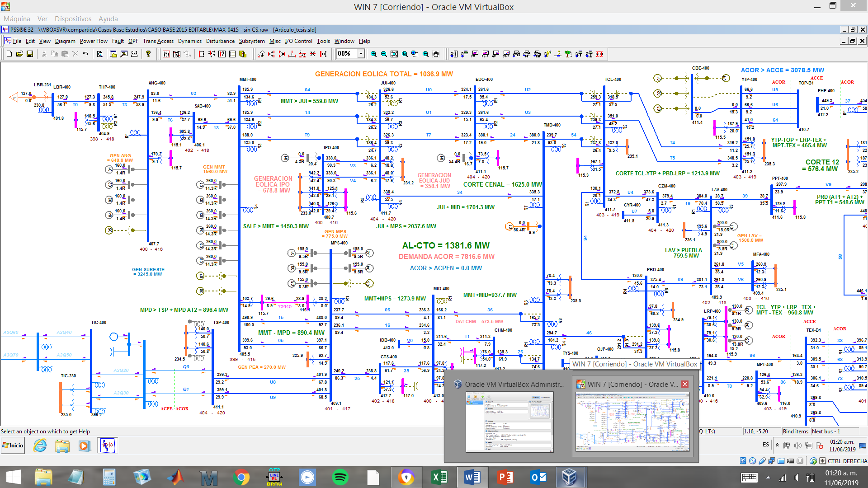Select the Oracle VM VirtualBox Administrador thumbnail
Viewport: 868px width, 488px height.
[509, 422]
